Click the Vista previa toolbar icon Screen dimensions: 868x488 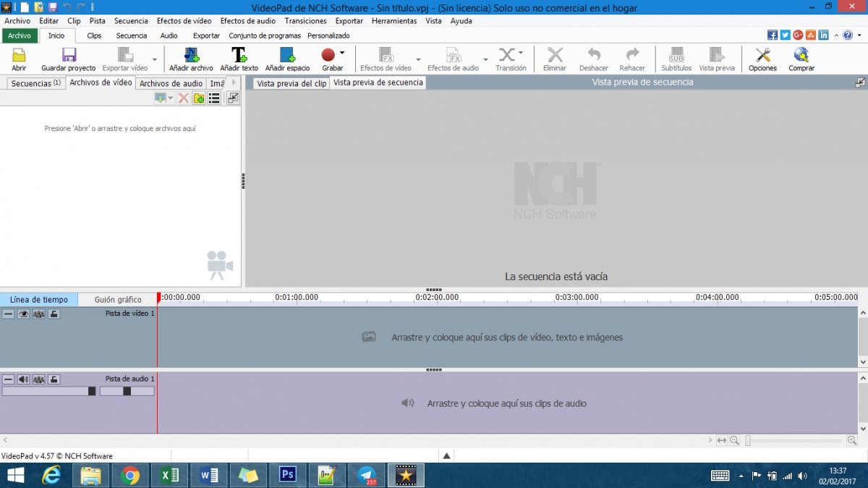(717, 59)
